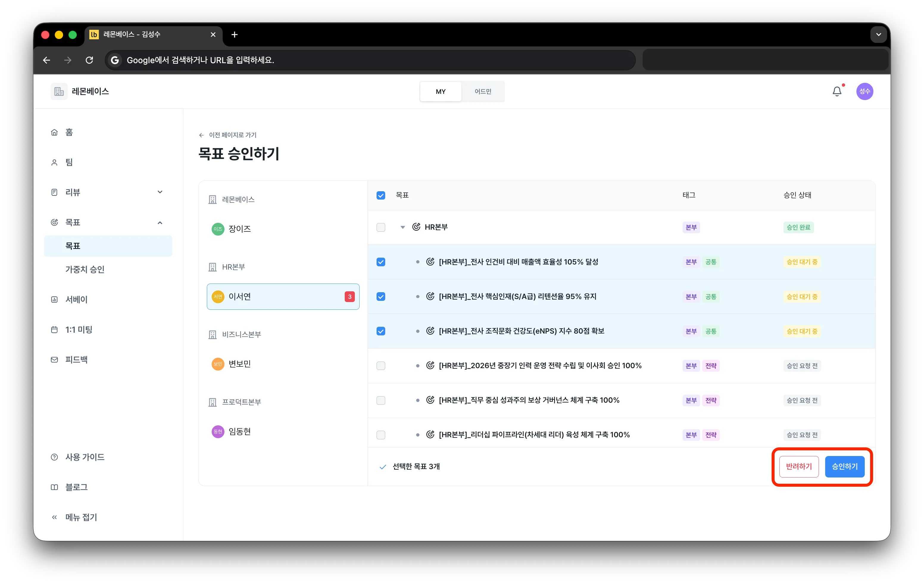
Task: Toggle the select-all checkbox in 목표 header
Action: [381, 195]
